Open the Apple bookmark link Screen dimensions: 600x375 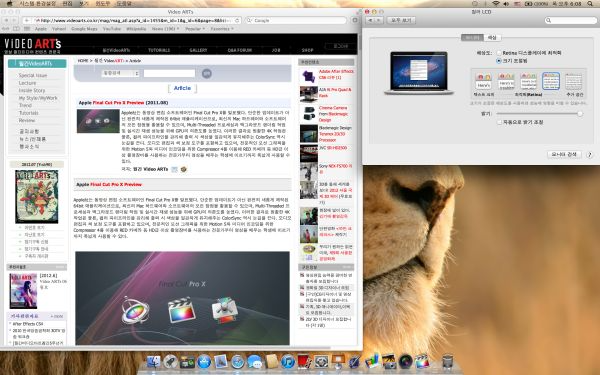pos(41,29)
